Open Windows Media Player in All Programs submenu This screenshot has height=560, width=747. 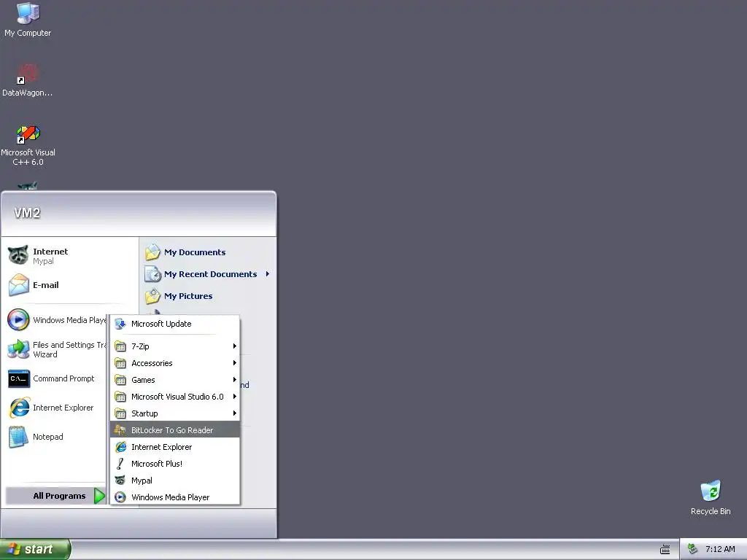pyautogui.click(x=175, y=497)
